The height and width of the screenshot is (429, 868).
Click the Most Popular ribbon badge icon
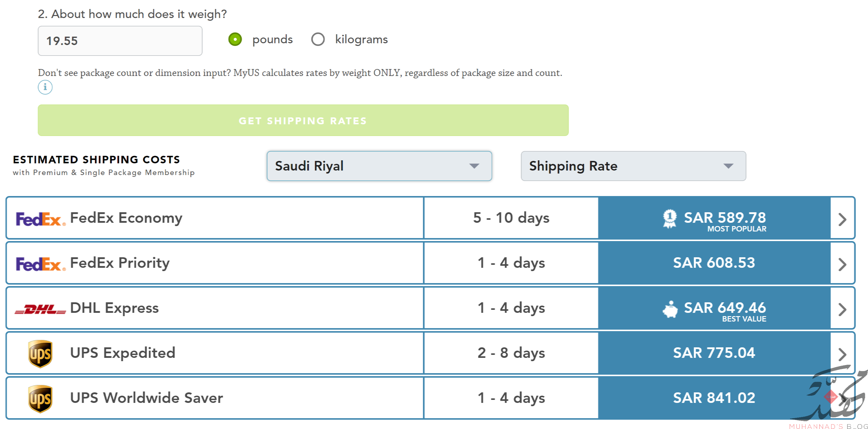pos(669,219)
